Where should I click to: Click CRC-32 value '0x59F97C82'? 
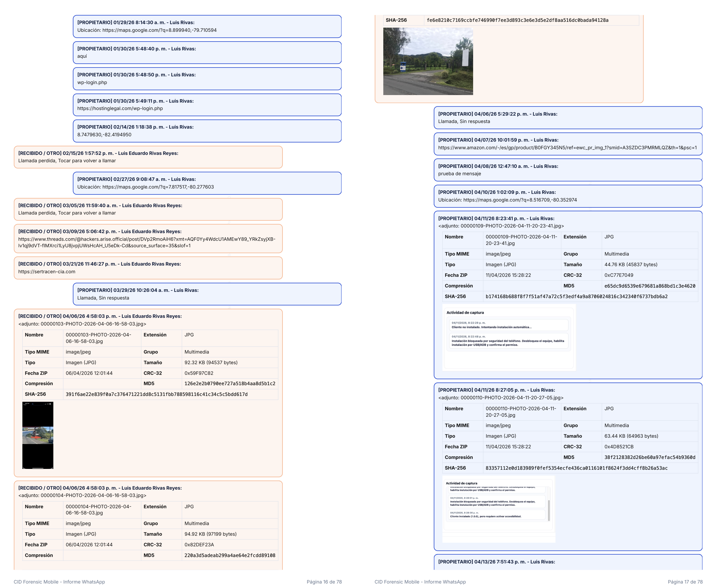pos(199,373)
